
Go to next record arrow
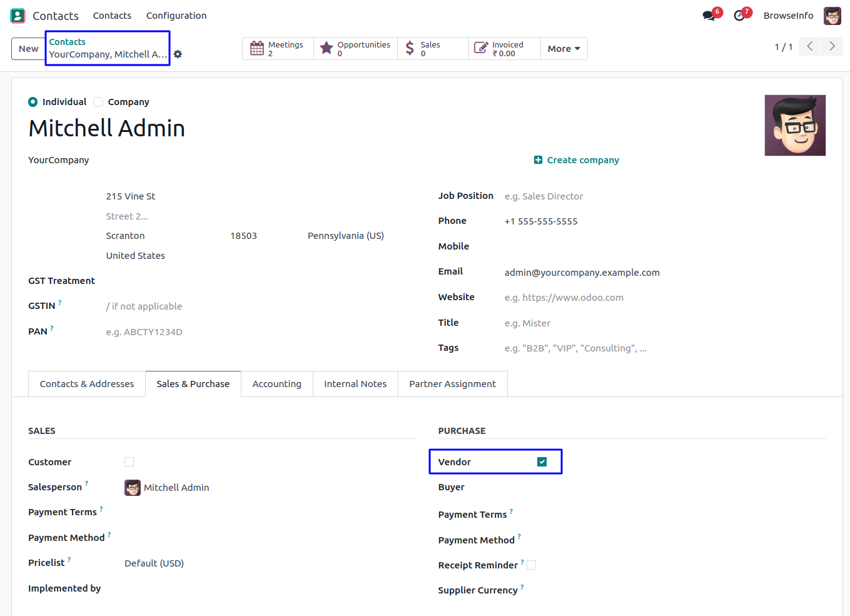(x=832, y=46)
